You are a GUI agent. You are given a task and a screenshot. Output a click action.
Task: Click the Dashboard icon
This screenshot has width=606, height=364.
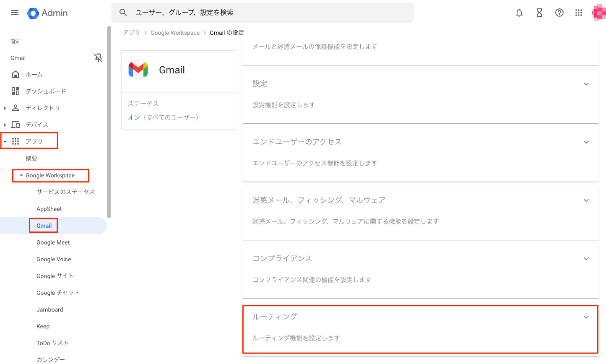[x=16, y=91]
